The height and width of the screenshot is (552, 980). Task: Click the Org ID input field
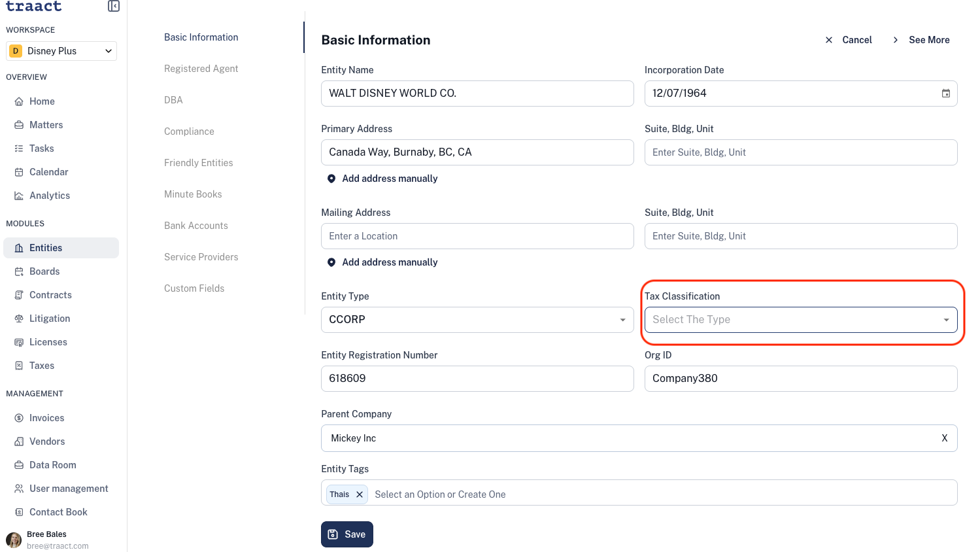(801, 379)
